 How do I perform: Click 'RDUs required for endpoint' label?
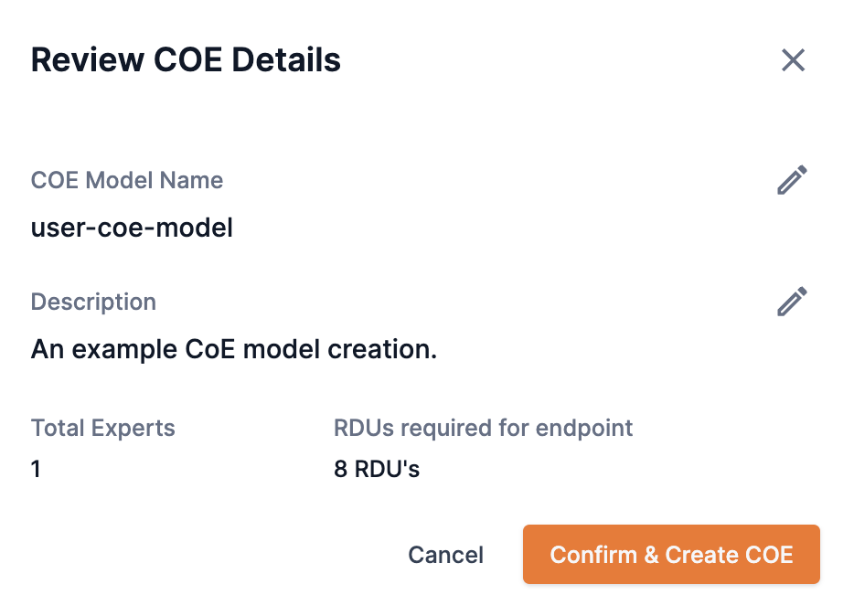pyautogui.click(x=483, y=428)
